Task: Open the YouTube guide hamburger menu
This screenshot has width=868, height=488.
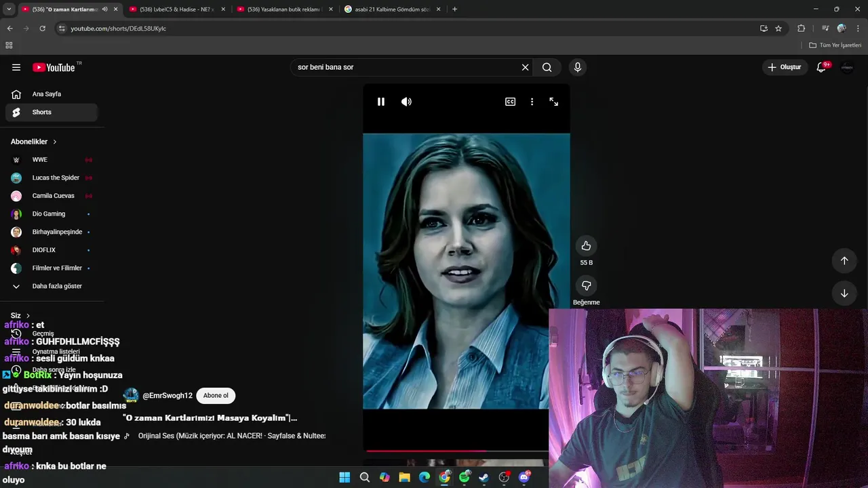Action: (16, 67)
